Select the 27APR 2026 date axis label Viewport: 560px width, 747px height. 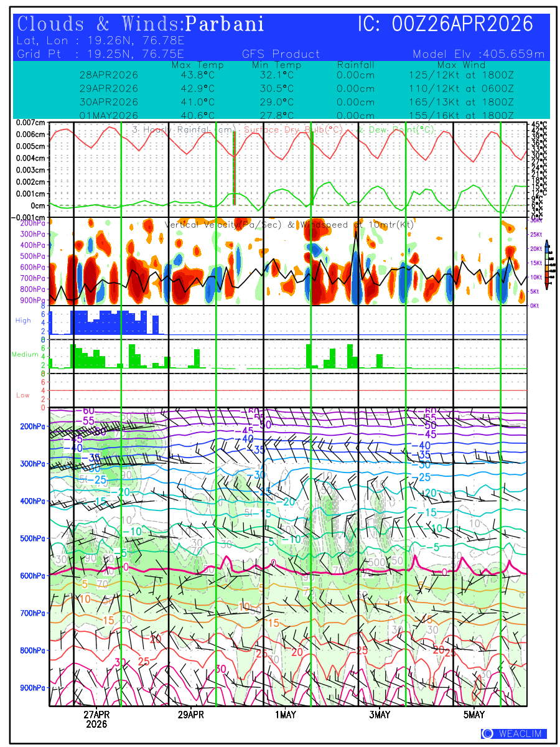coord(96,719)
